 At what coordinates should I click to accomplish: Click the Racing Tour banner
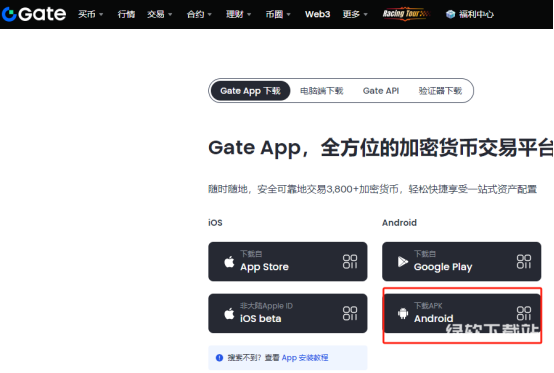click(406, 14)
